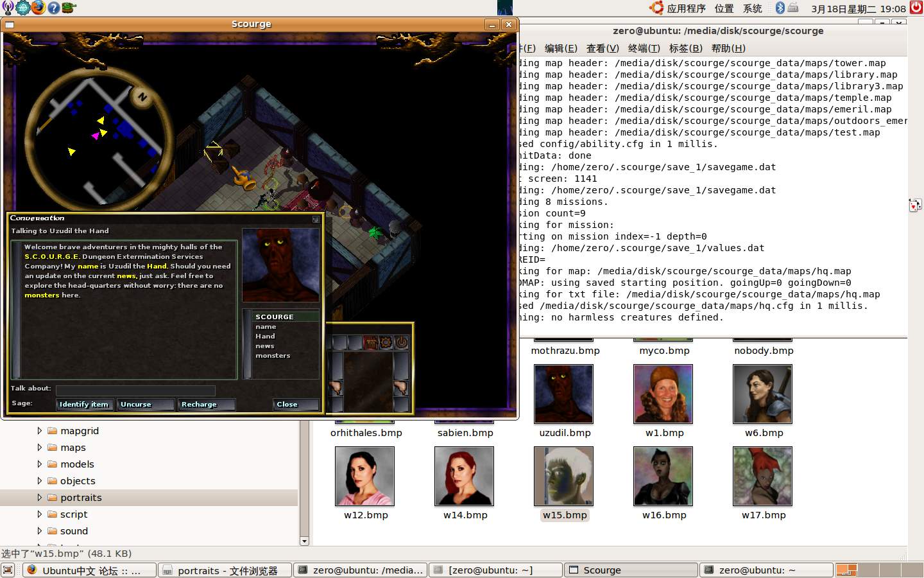Click the Conversation dialog's small corner button
The width and height of the screenshot is (924, 578).
pyautogui.click(x=316, y=219)
